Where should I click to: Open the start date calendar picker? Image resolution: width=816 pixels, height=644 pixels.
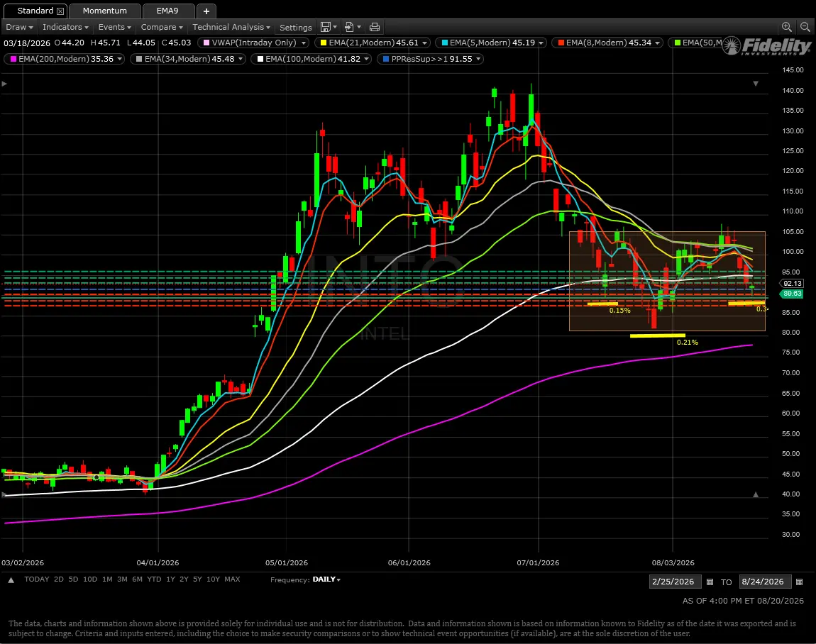710,582
